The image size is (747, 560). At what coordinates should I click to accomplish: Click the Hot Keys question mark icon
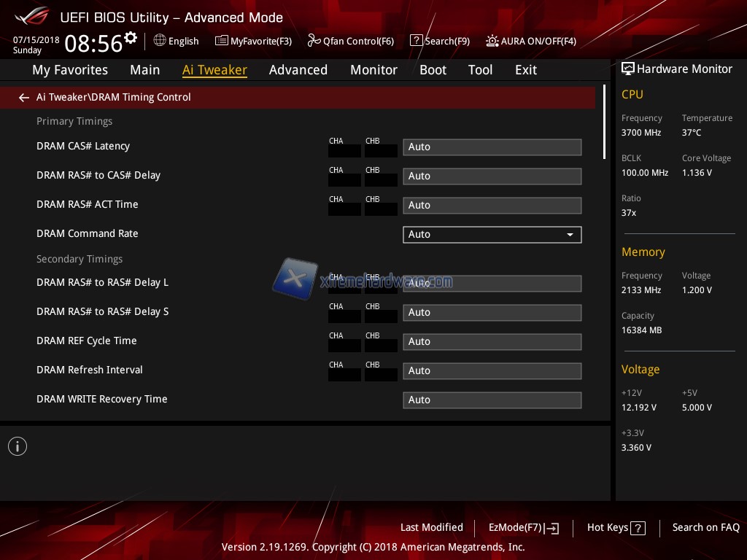(x=638, y=528)
